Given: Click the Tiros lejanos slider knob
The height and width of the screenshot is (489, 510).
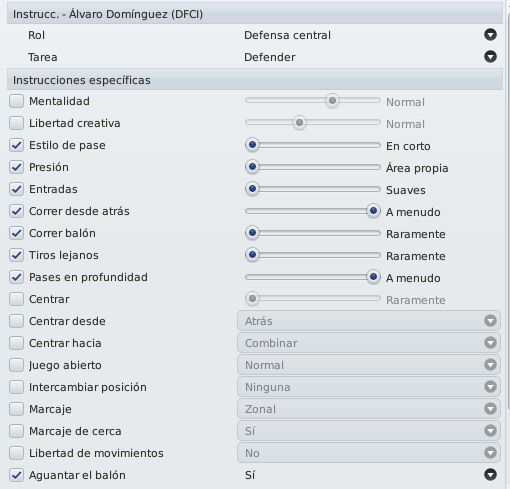Looking at the screenshot, I should [252, 255].
